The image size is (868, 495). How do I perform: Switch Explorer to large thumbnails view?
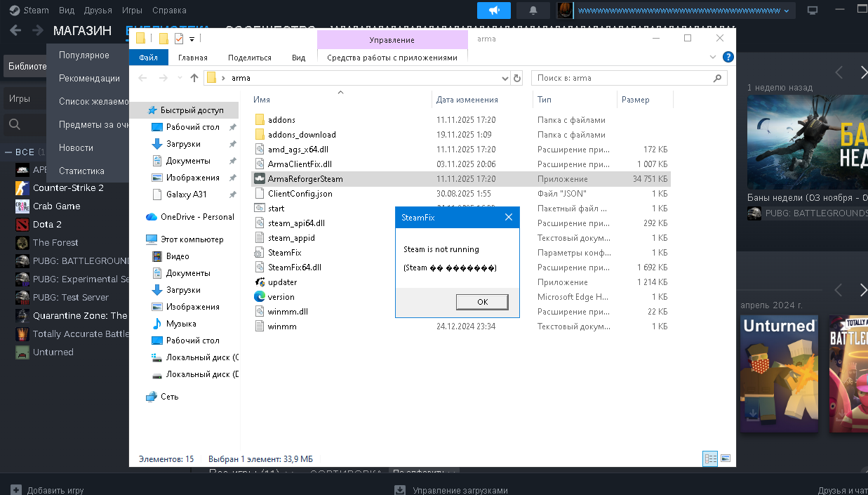[x=726, y=458]
